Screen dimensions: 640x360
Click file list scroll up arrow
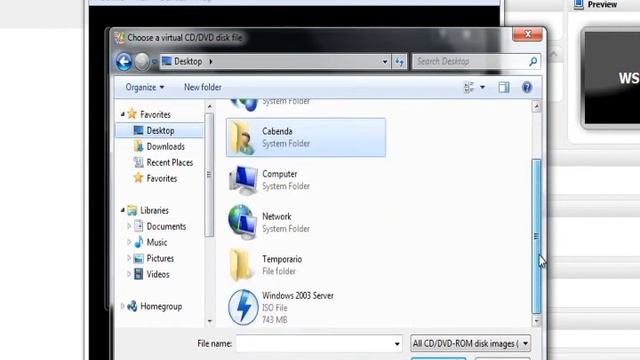coord(536,107)
